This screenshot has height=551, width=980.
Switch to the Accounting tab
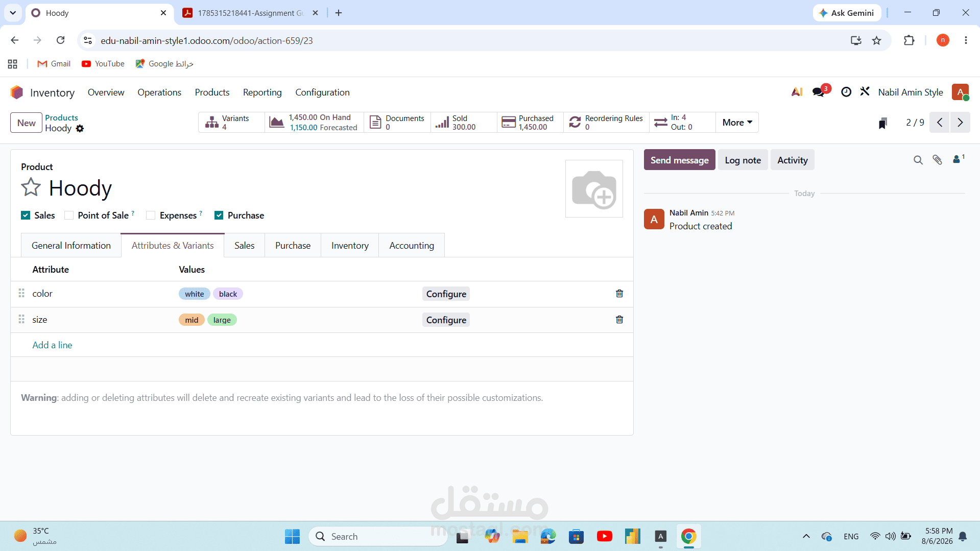(x=412, y=246)
